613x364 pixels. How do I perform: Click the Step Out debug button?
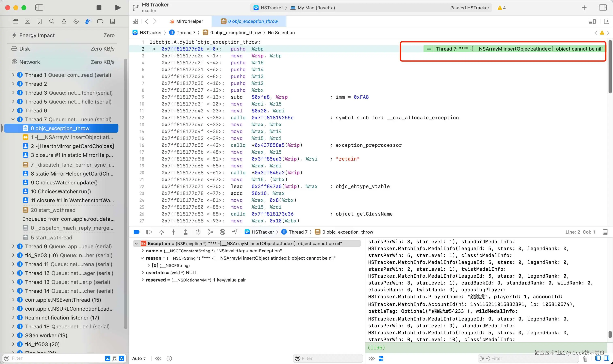coord(186,232)
